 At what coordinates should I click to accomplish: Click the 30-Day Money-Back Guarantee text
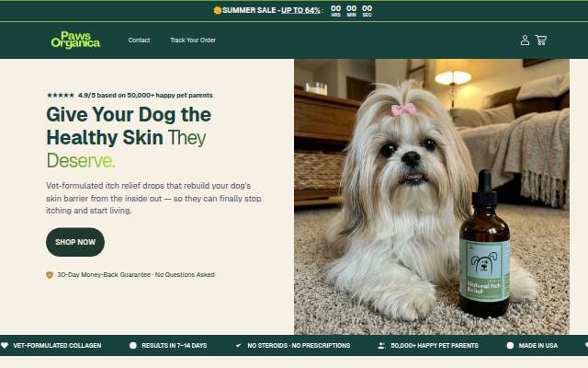pyautogui.click(x=136, y=275)
